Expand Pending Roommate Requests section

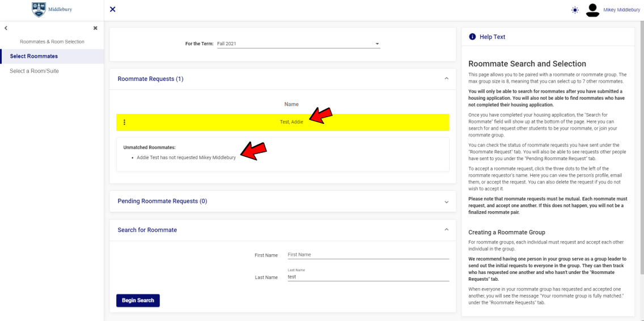pyautogui.click(x=446, y=202)
